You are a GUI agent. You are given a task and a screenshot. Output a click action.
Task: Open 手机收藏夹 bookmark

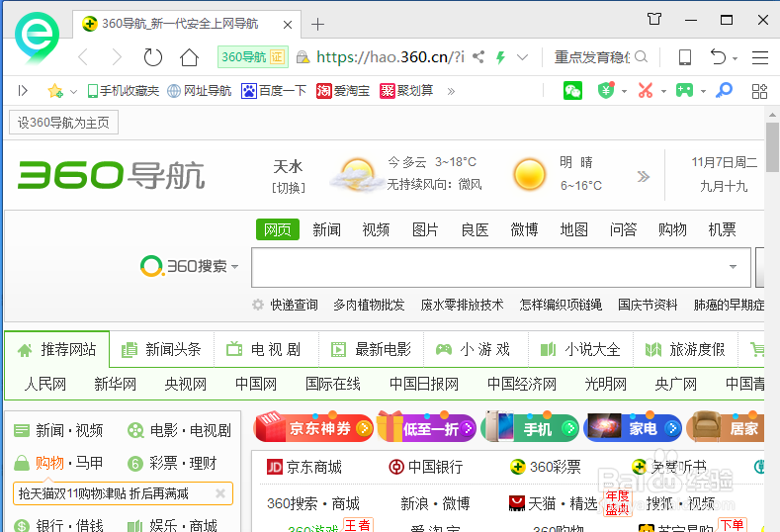pyautogui.click(x=123, y=91)
